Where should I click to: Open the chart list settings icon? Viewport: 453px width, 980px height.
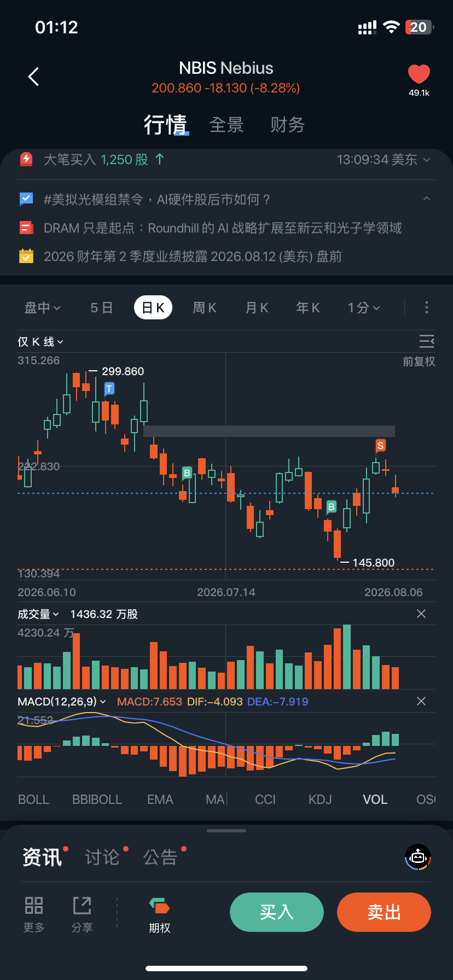(x=427, y=341)
